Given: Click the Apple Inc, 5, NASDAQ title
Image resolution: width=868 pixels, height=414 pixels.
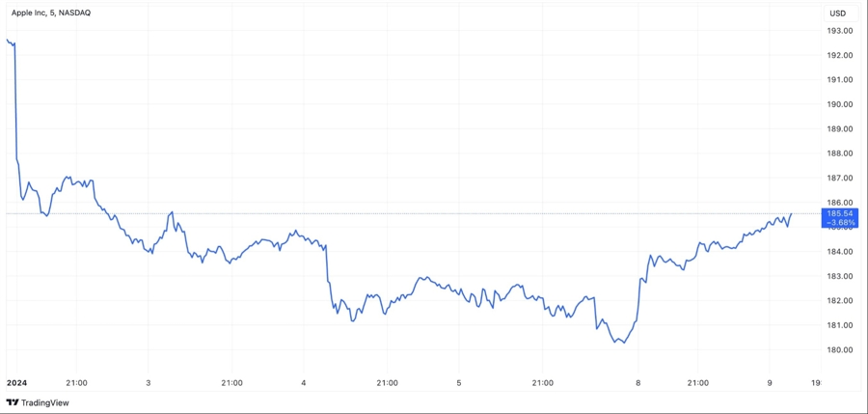Looking at the screenshot, I should pos(51,13).
